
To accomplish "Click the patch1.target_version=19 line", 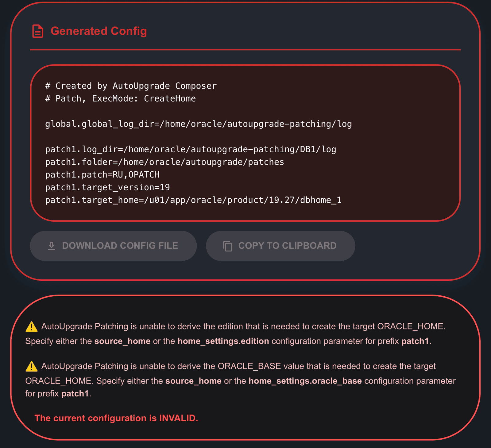I will pyautogui.click(x=107, y=187).
